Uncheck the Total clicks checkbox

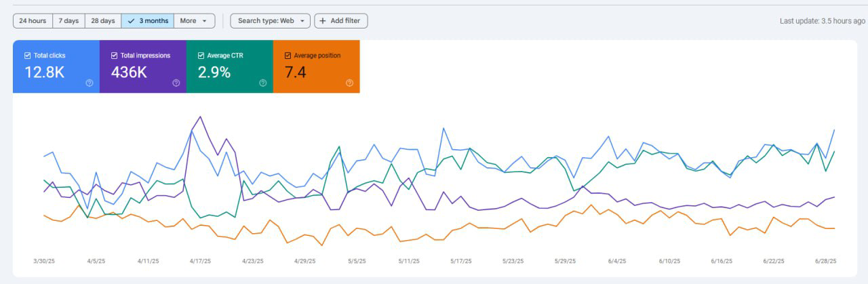point(27,56)
